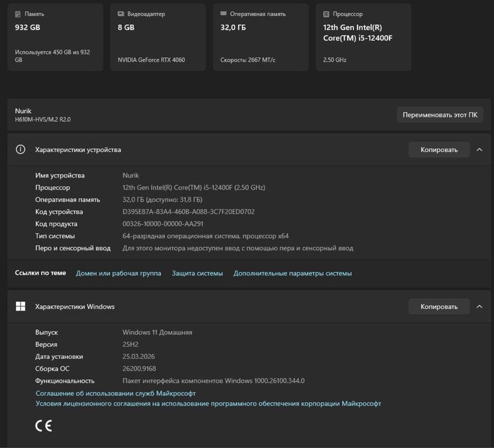Screen dimensions: 494x448
Task: Click the product code 00326-10000-00000-AA291
Action: pyautogui.click(x=162, y=224)
